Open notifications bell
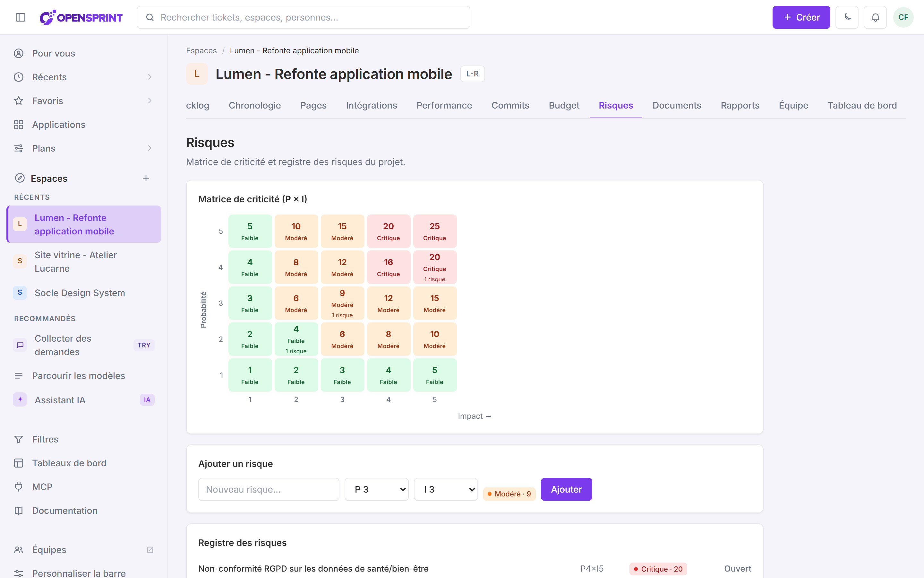 click(x=875, y=17)
